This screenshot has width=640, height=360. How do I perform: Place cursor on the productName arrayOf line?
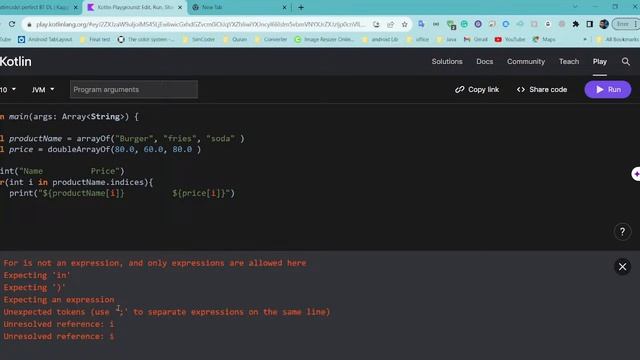click(x=122, y=138)
